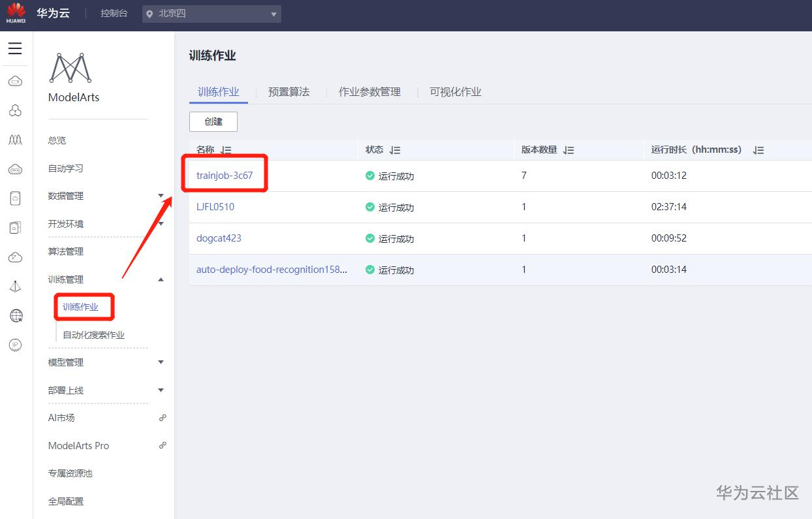This screenshot has height=519, width=812.
Task: Open the hamburger menu icon
Action: [x=15, y=48]
